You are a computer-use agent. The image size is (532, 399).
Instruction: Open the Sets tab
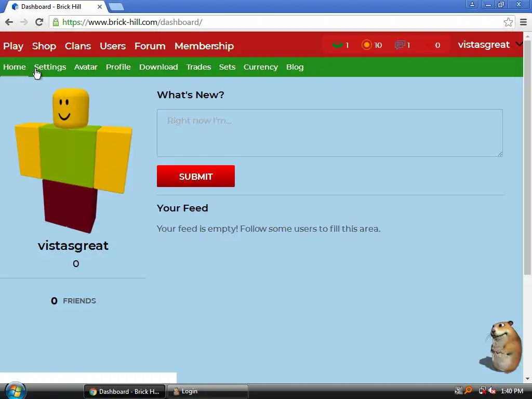tap(227, 67)
